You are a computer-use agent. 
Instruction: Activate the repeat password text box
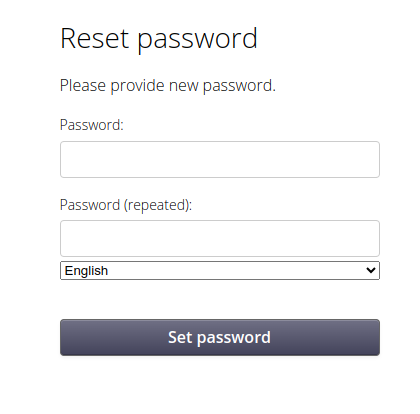click(220, 238)
